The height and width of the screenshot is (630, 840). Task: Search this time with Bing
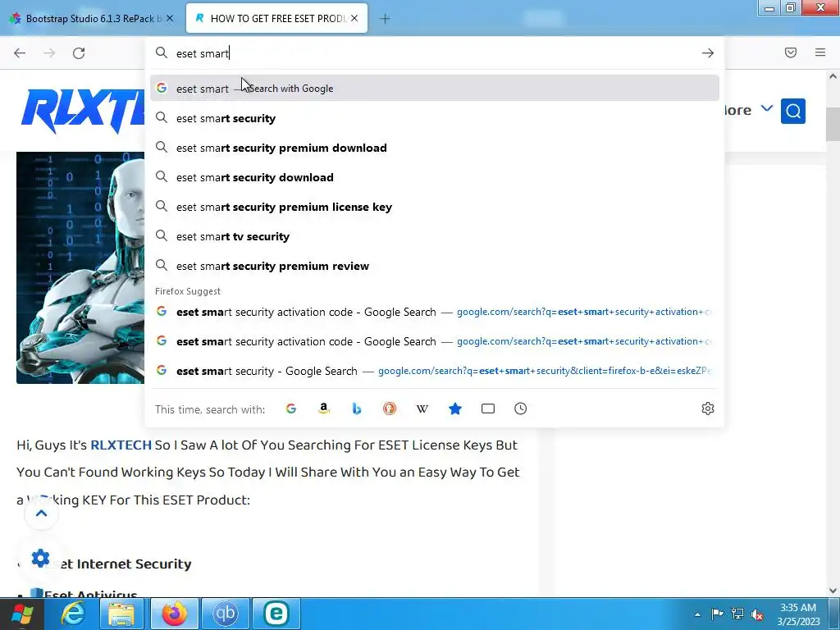pyautogui.click(x=357, y=409)
